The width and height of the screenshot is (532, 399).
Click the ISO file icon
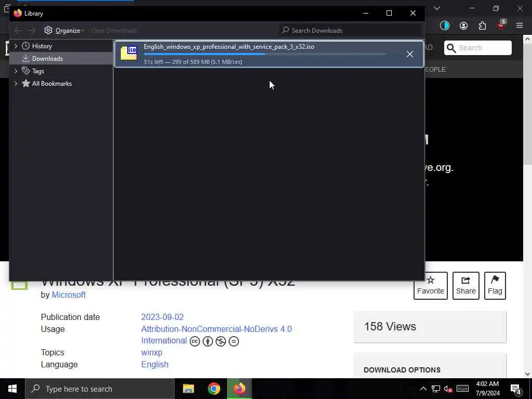(x=129, y=53)
